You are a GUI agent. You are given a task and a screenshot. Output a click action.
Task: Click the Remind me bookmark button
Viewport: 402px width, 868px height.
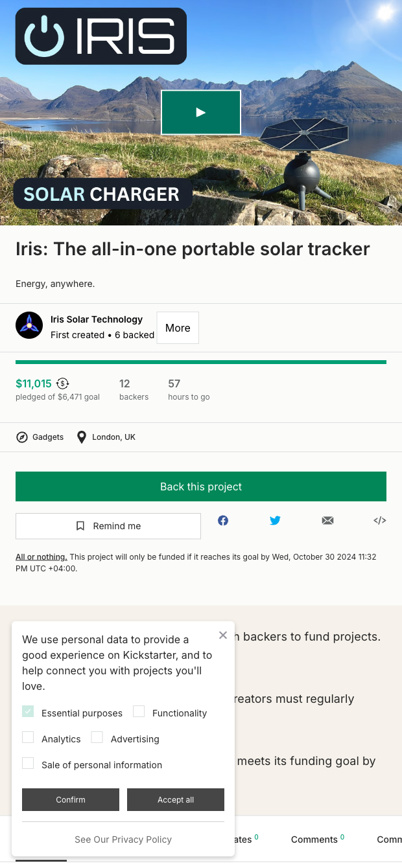click(108, 526)
